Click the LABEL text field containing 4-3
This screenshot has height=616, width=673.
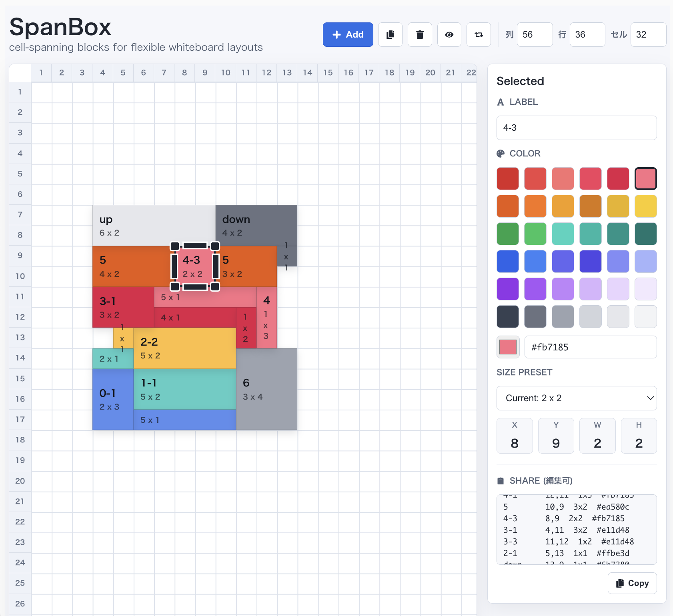[577, 128]
